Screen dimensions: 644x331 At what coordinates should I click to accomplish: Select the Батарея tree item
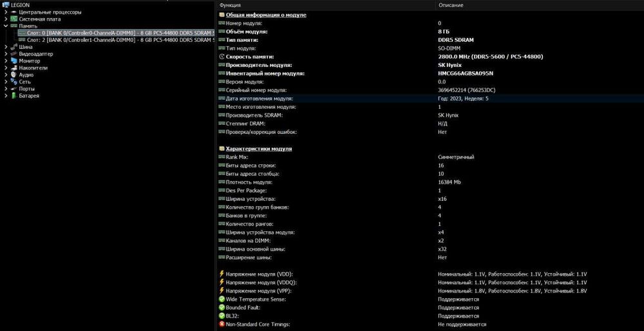click(x=29, y=96)
